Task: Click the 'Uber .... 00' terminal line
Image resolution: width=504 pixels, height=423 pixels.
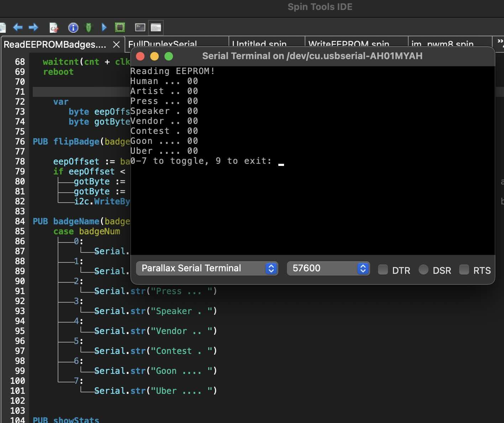Action: [x=164, y=151]
